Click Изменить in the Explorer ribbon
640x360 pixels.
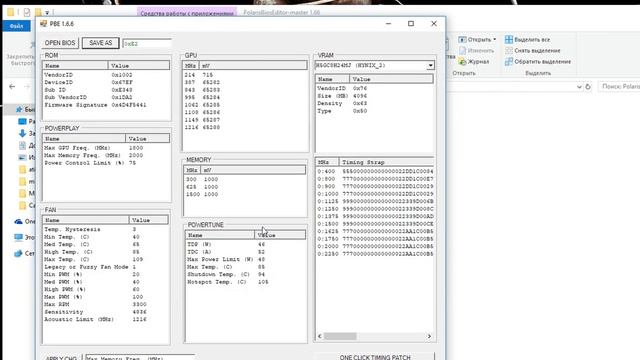(476, 51)
